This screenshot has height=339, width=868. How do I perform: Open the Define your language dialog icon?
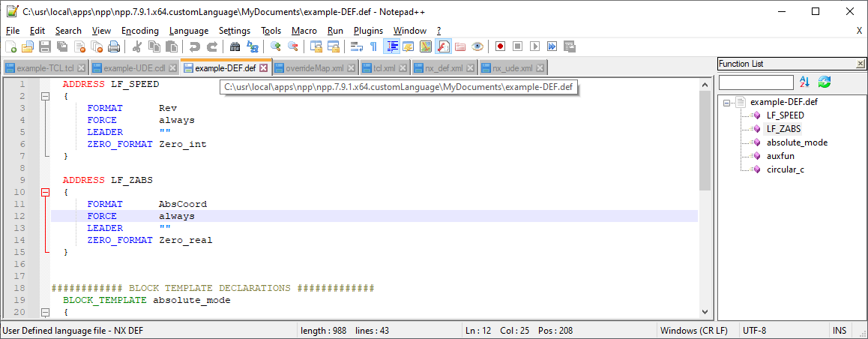click(x=409, y=46)
